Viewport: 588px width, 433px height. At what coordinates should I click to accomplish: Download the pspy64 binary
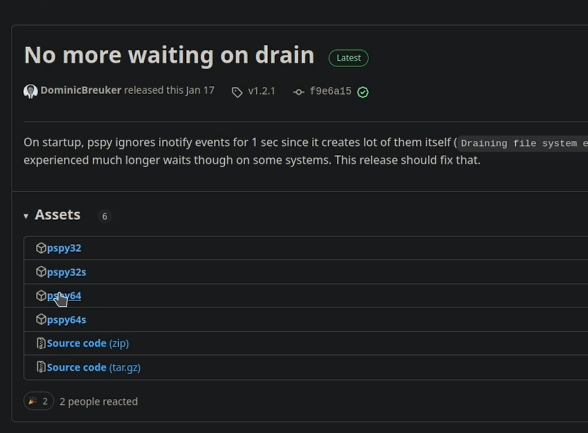(x=64, y=296)
